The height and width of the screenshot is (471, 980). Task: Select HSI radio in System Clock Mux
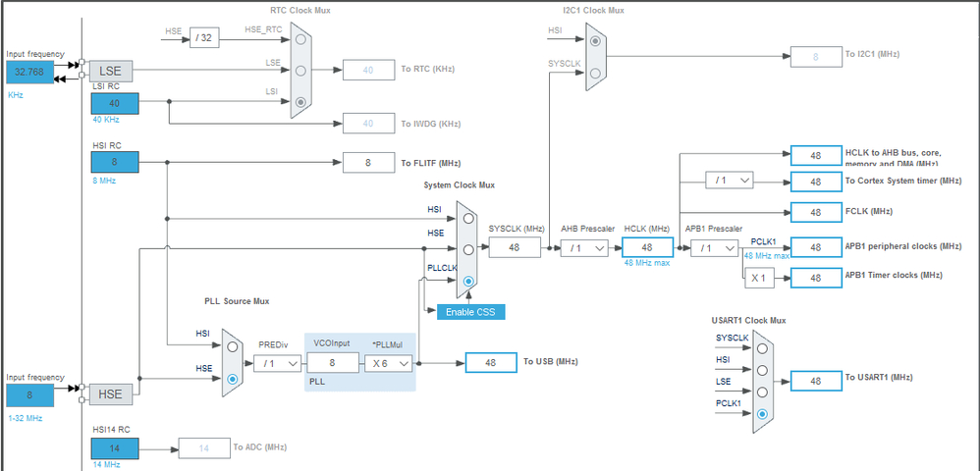click(x=468, y=218)
